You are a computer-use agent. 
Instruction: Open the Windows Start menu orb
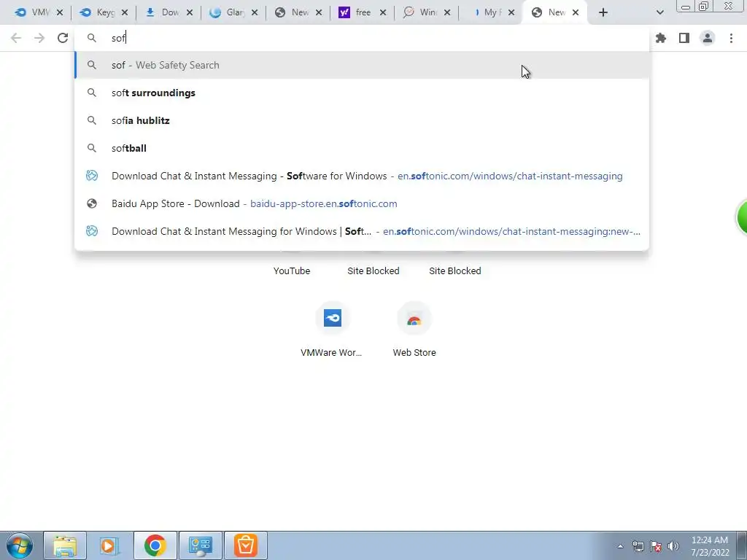click(20, 545)
